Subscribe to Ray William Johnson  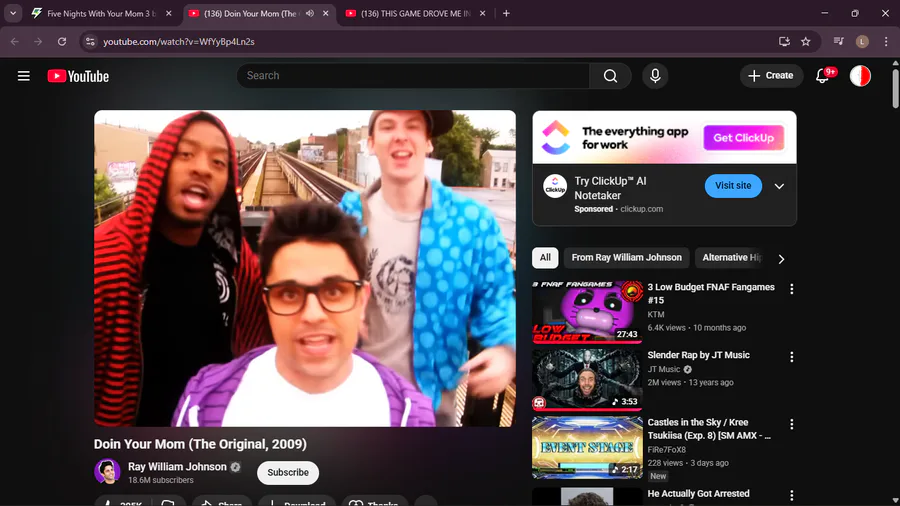[x=288, y=472]
